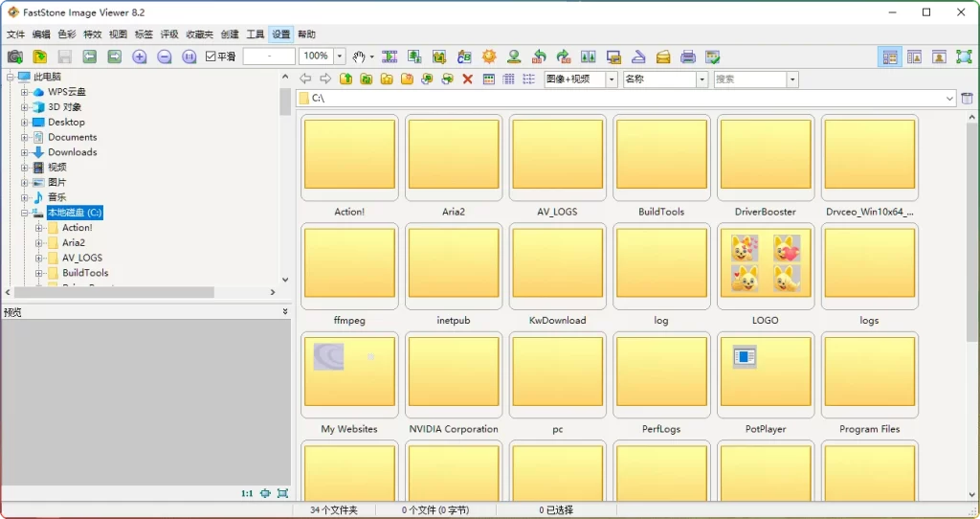Viewport: 980px width, 519px height.
Task: Zoom in using the plus magnifier icon
Action: 140,56
